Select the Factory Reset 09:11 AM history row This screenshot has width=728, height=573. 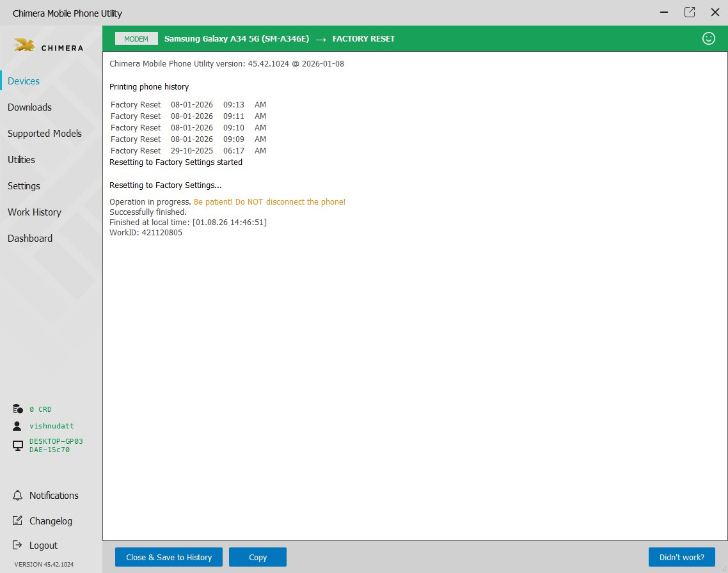188,116
